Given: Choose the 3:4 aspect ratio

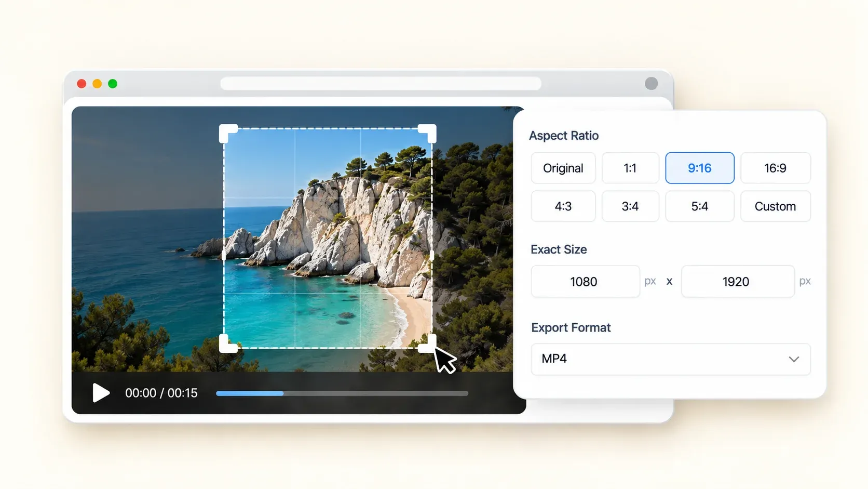Looking at the screenshot, I should pyautogui.click(x=630, y=206).
